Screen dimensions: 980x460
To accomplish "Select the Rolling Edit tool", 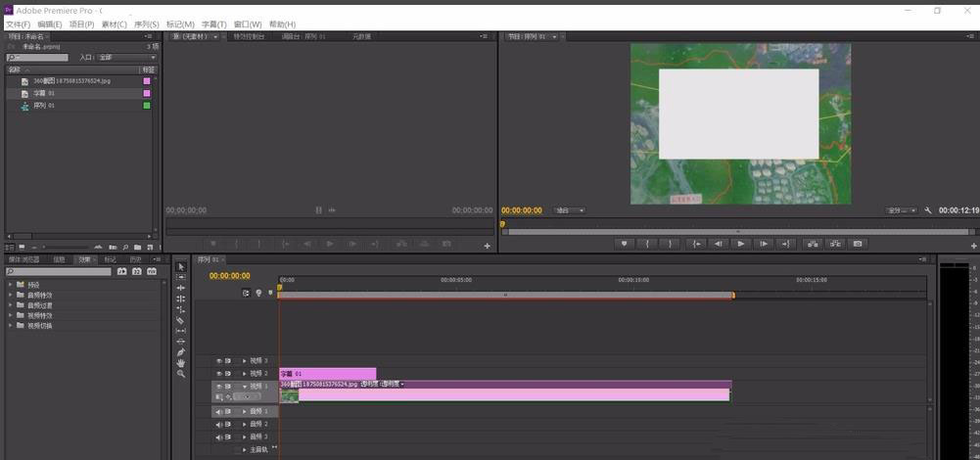I will click(180, 299).
